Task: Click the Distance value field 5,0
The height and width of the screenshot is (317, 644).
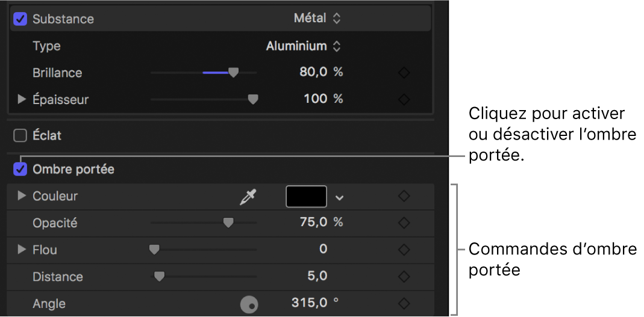Action: (x=317, y=277)
